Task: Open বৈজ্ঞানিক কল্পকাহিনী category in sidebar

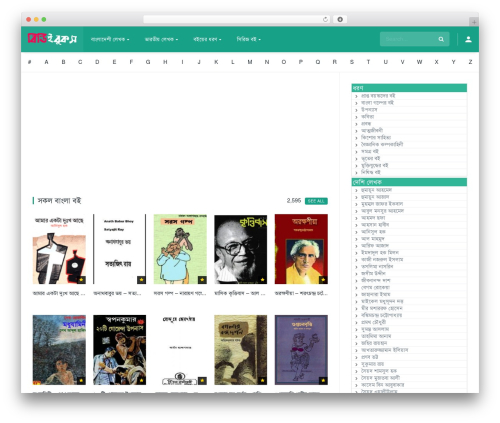Action: coord(382,144)
